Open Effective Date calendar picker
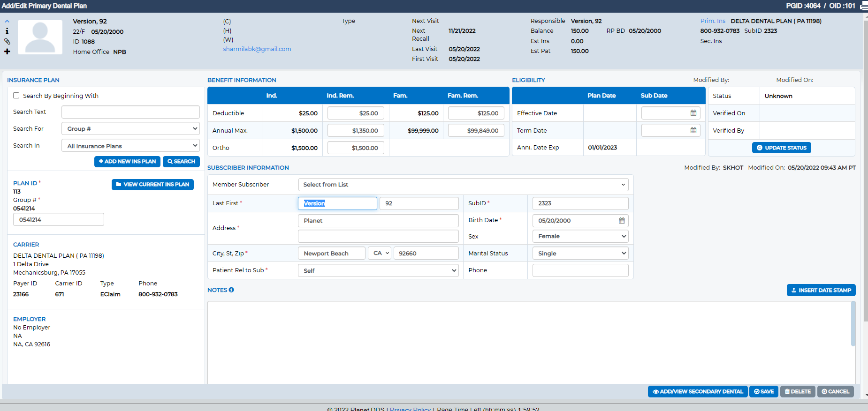 coord(693,113)
